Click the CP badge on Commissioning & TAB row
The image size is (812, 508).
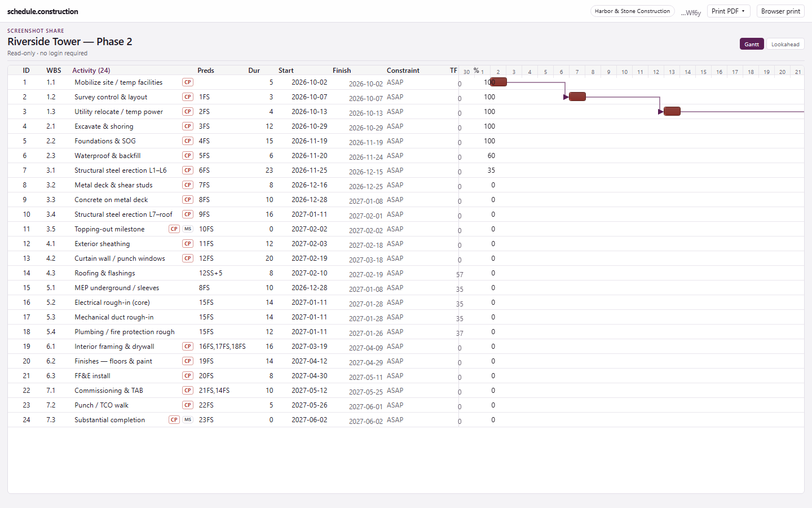[x=188, y=391]
